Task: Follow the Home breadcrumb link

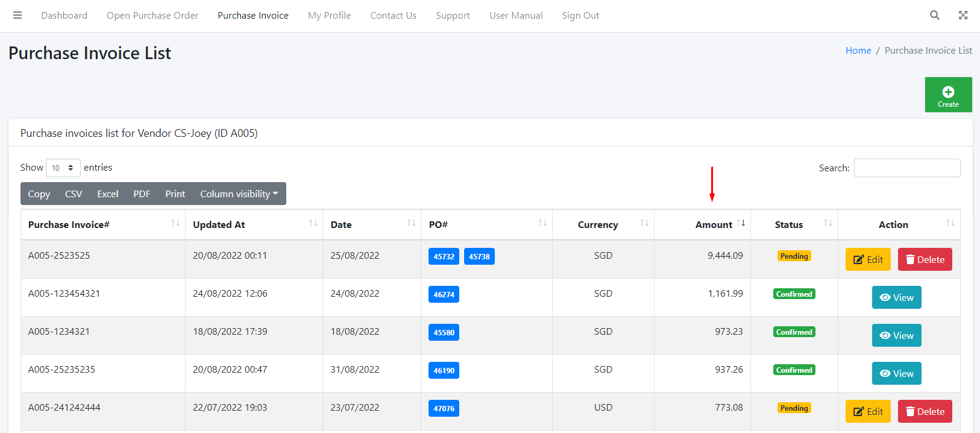Action: [x=858, y=51]
